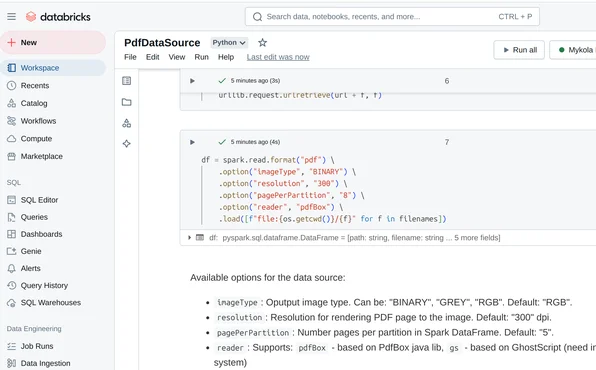Click the SQL Warehouses icon

[12, 303]
